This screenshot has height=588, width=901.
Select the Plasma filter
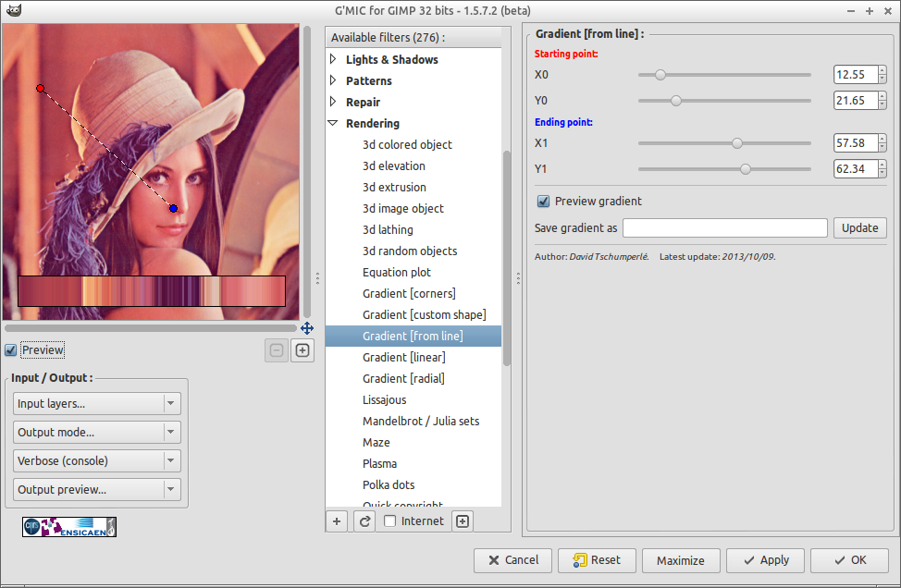(x=413, y=463)
